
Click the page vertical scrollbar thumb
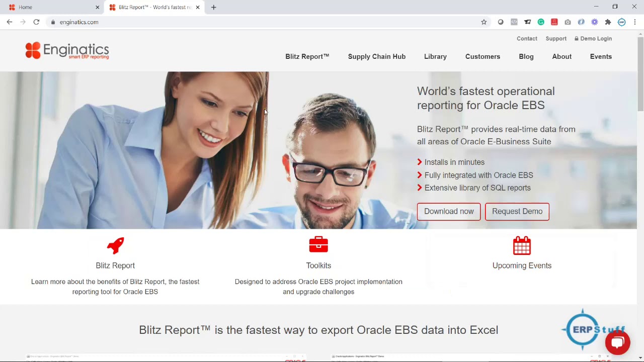pos(640,73)
